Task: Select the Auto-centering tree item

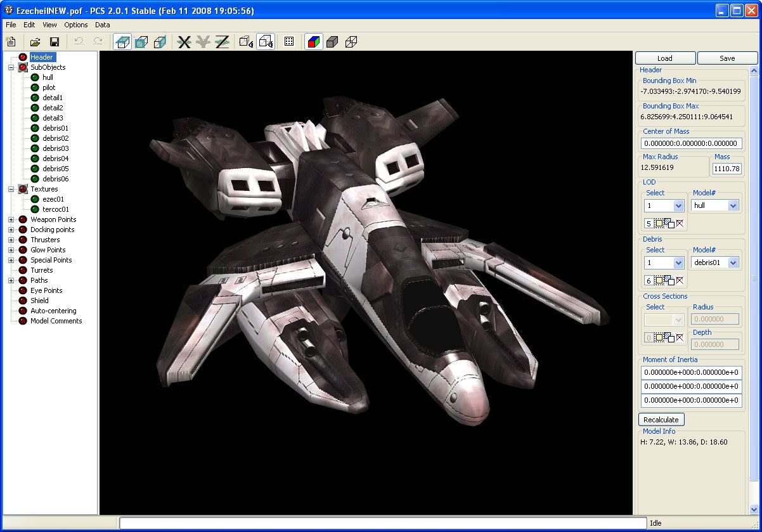Action: coord(53,311)
